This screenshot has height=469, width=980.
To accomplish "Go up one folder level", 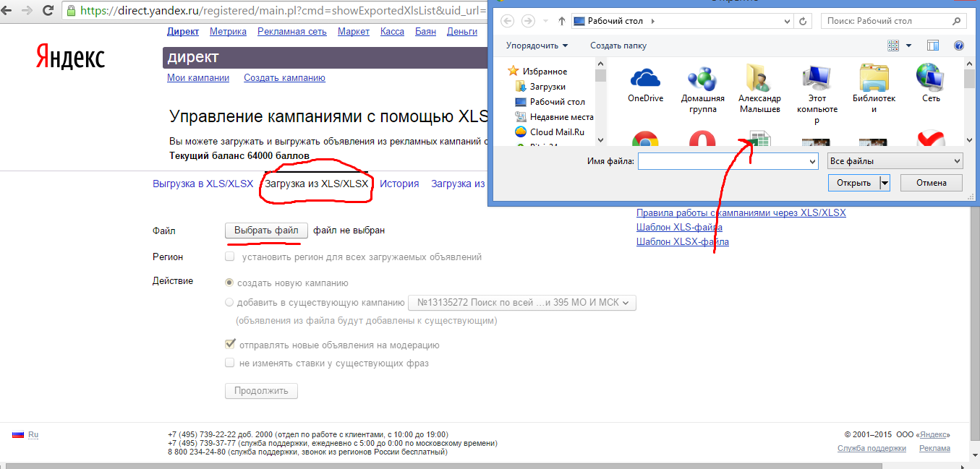I will tap(562, 21).
